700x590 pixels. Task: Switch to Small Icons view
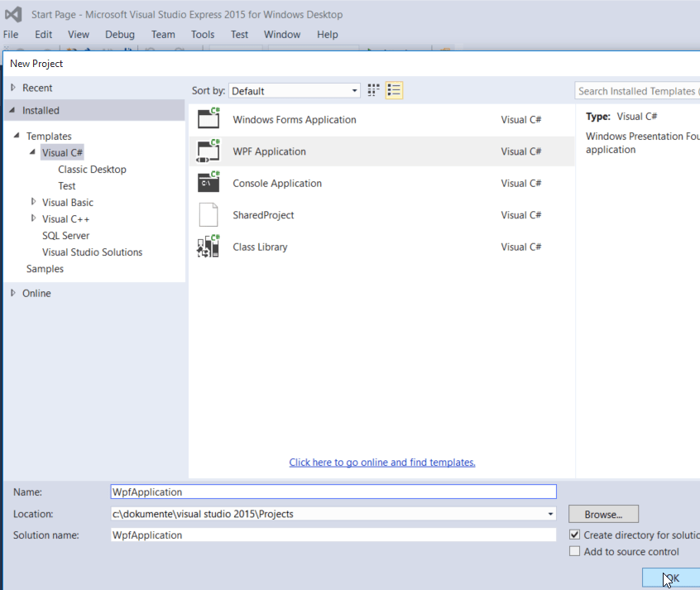[372, 90]
